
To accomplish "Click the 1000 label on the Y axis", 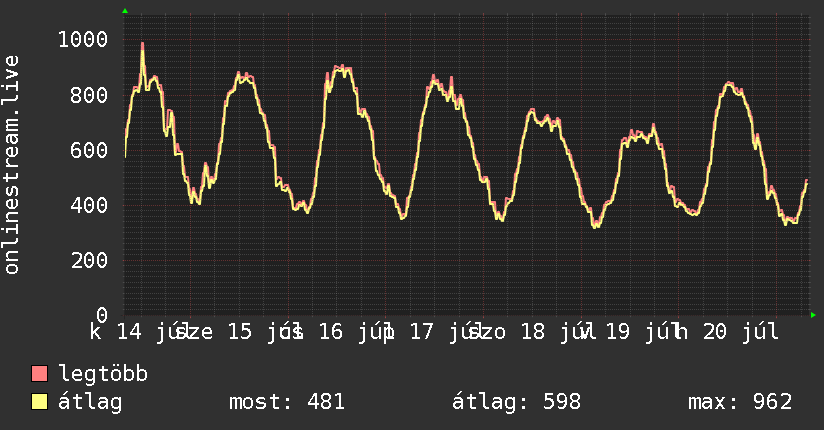I will [x=83, y=39].
